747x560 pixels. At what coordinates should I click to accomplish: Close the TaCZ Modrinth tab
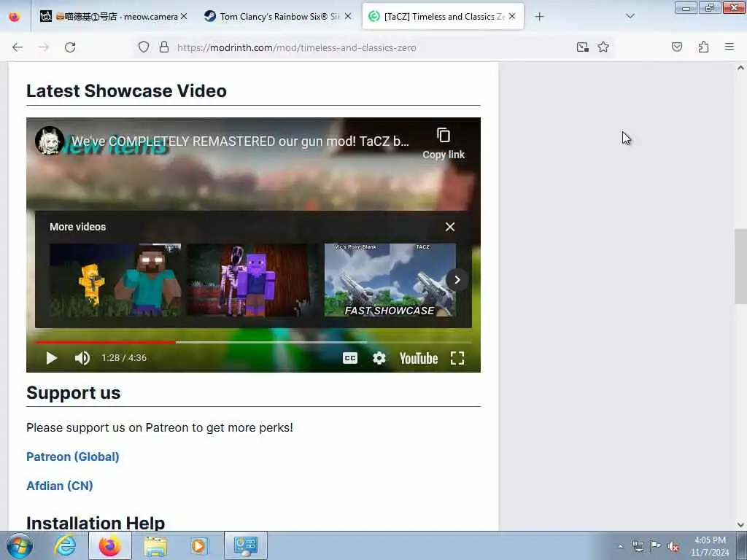coord(512,16)
